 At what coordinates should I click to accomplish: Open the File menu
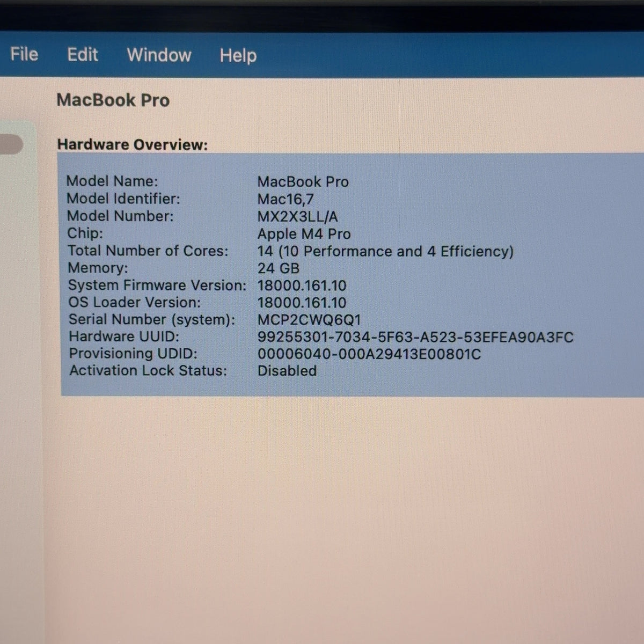click(x=24, y=54)
